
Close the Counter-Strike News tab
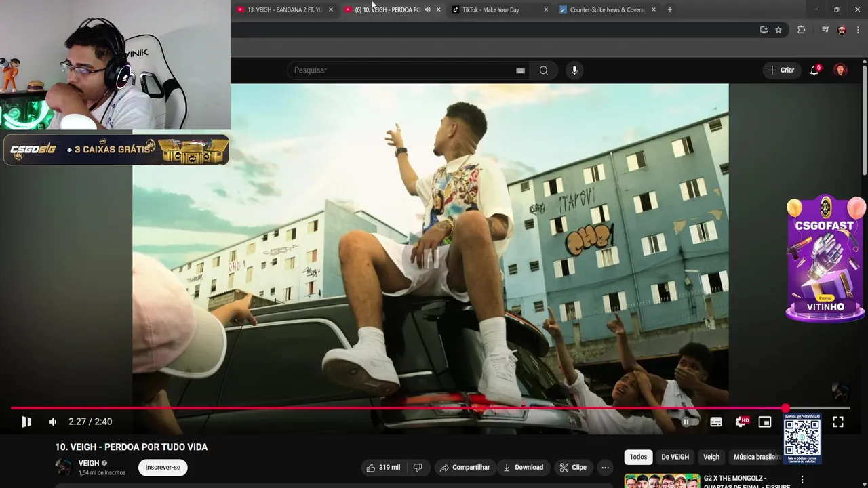coord(653,9)
